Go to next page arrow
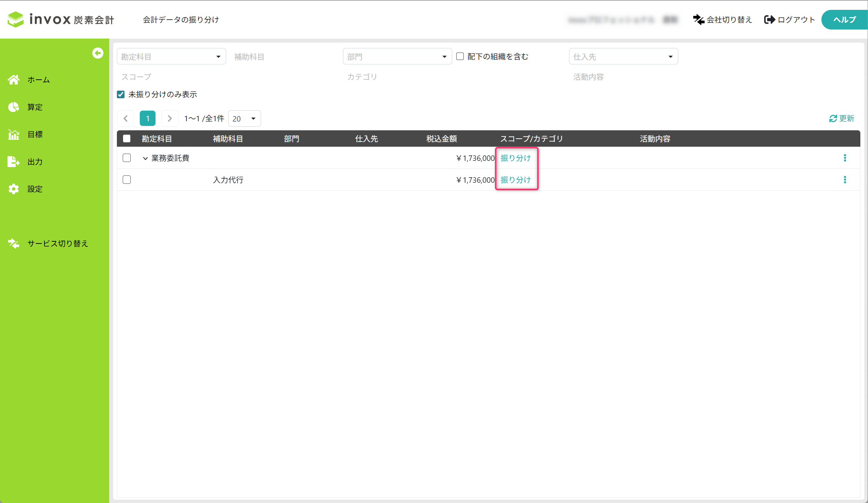Viewport: 868px width, 503px height. [170, 119]
